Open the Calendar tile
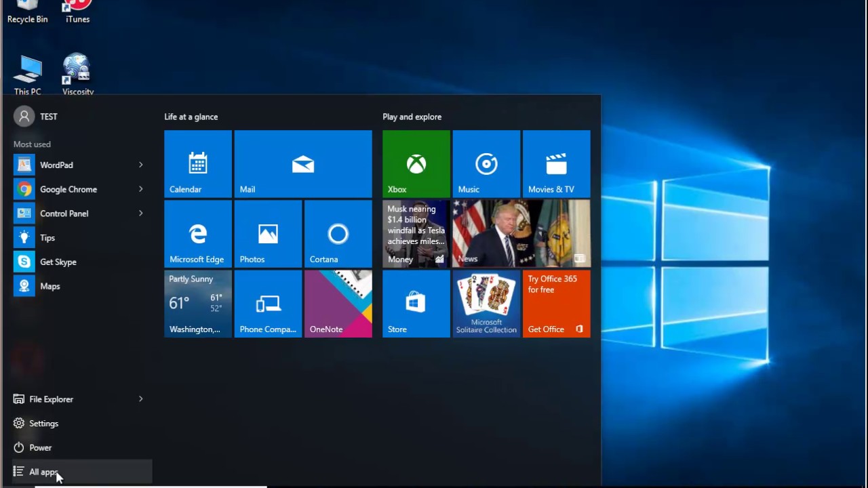The width and height of the screenshot is (868, 488). 198,164
